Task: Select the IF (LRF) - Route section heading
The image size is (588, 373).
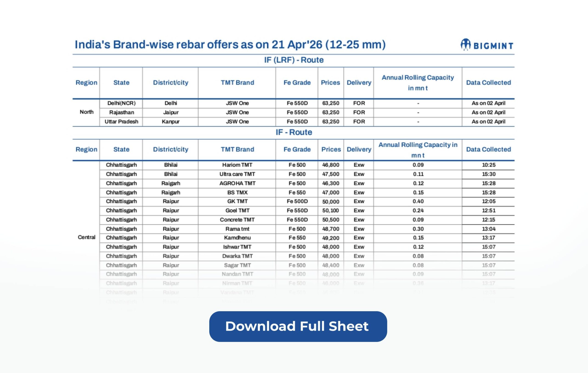Action: coord(294,60)
